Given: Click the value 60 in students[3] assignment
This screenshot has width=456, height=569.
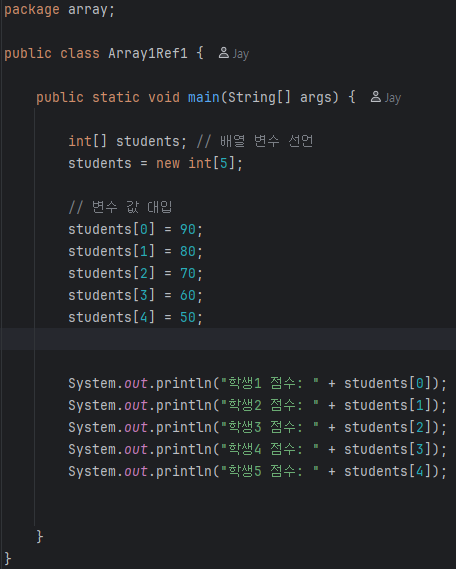Looking at the screenshot, I should click(188, 295).
